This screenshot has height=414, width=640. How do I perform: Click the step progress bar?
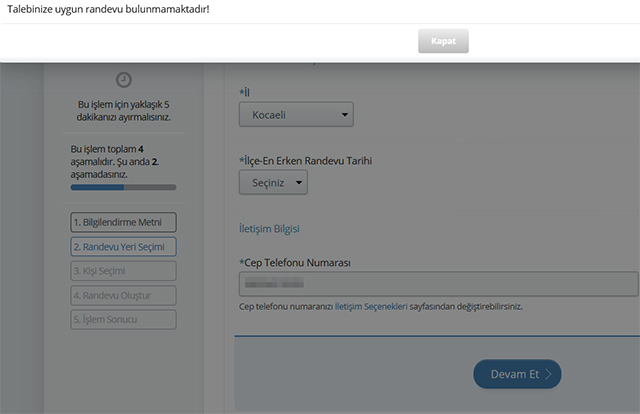coord(124,187)
